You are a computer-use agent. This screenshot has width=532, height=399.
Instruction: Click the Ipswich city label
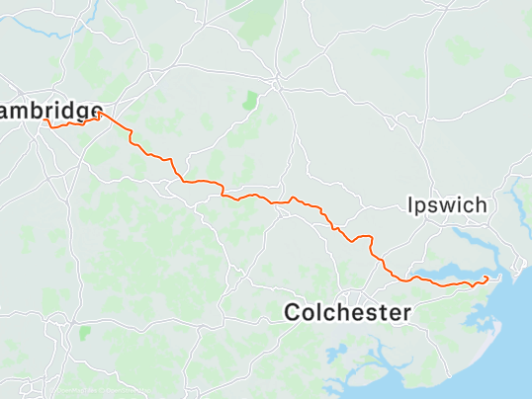447,205
